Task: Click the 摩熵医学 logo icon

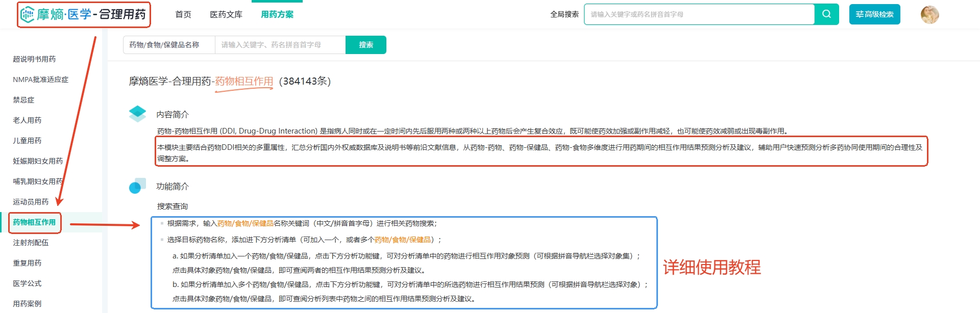Action: point(28,15)
